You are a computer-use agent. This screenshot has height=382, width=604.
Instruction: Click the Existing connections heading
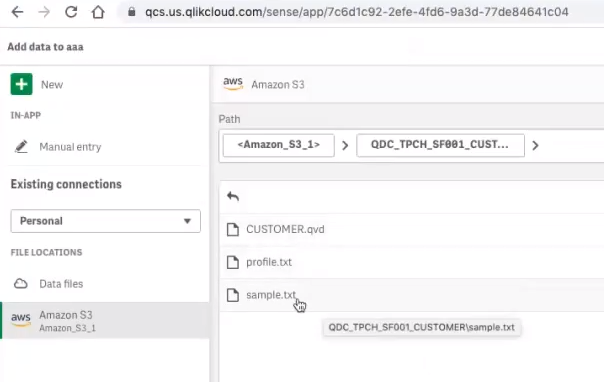(x=66, y=184)
